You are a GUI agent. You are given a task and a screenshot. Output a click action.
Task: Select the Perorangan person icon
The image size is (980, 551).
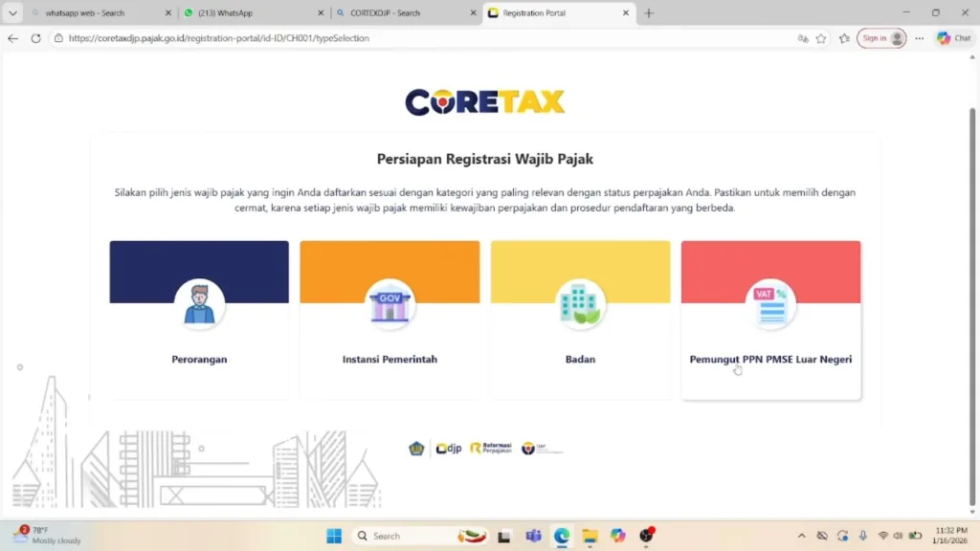pos(199,304)
